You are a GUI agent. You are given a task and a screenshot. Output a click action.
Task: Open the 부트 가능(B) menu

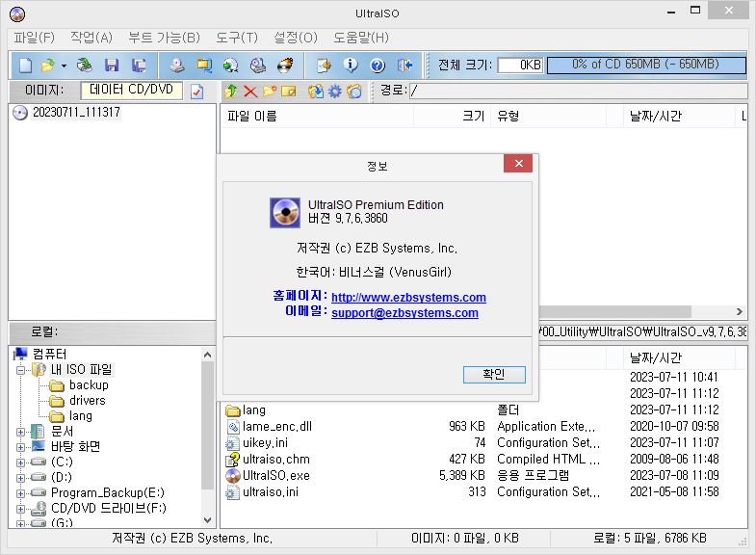tap(164, 38)
